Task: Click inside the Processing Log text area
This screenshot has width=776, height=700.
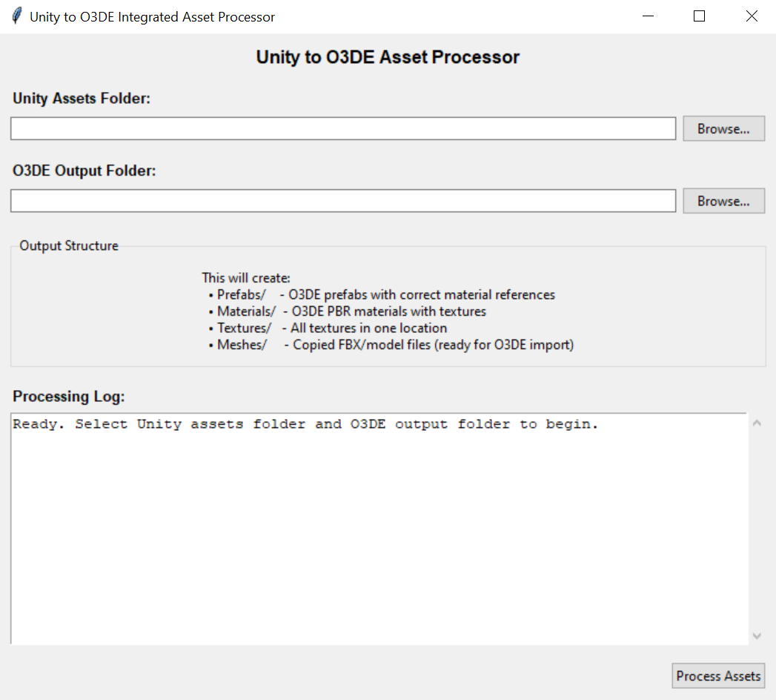Action: [378, 534]
